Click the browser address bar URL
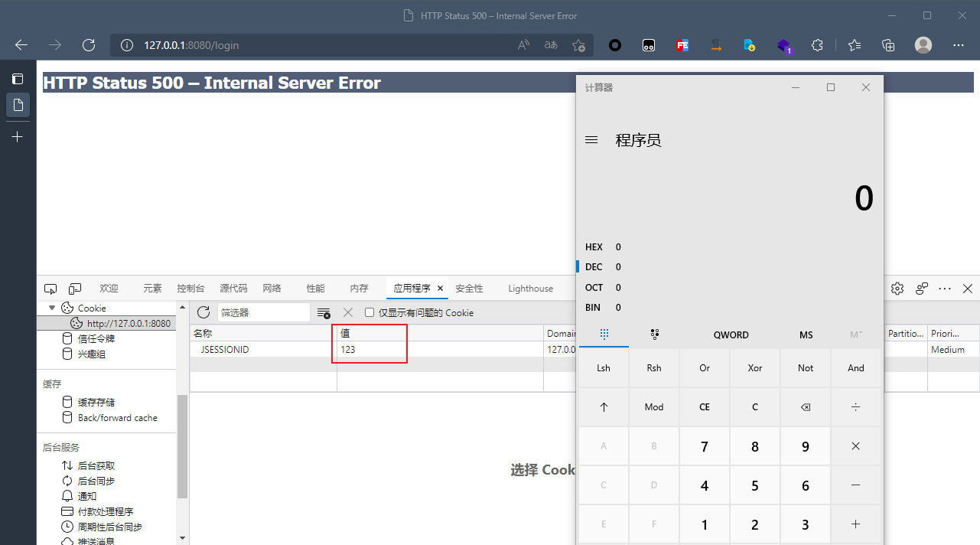 pyautogui.click(x=191, y=45)
